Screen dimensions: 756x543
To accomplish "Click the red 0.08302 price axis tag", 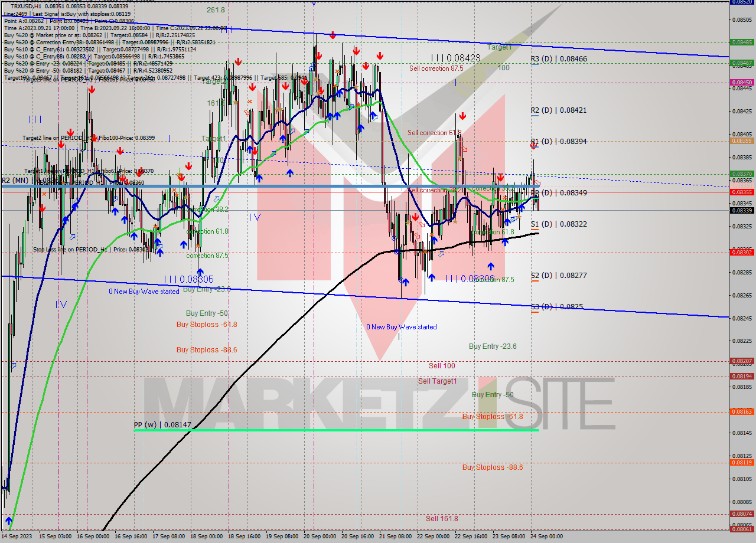I will 741,252.
